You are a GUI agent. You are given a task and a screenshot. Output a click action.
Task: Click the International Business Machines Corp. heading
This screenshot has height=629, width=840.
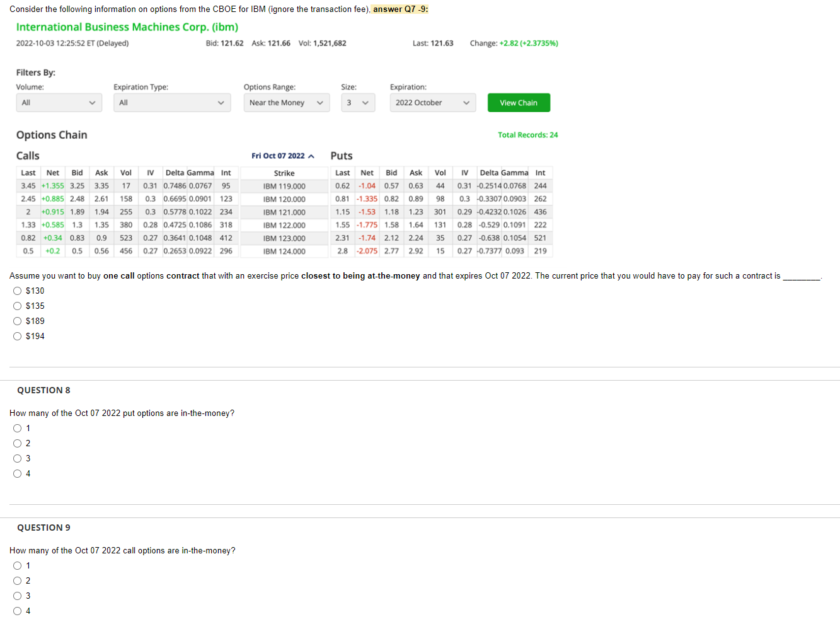pyautogui.click(x=126, y=27)
